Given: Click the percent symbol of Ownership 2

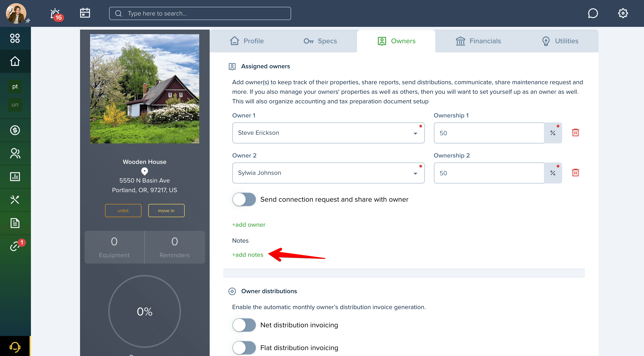Looking at the screenshot, I should [553, 173].
